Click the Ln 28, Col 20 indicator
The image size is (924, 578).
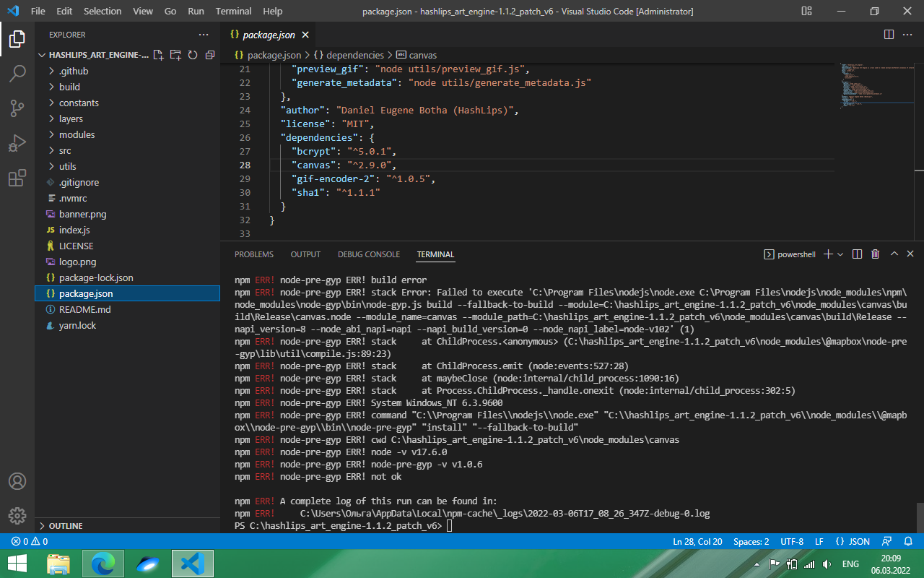[697, 541]
